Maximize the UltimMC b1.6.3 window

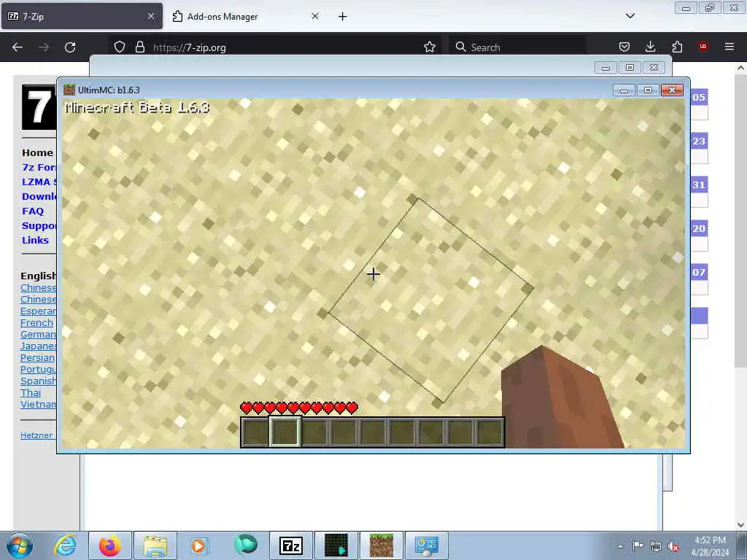648,90
